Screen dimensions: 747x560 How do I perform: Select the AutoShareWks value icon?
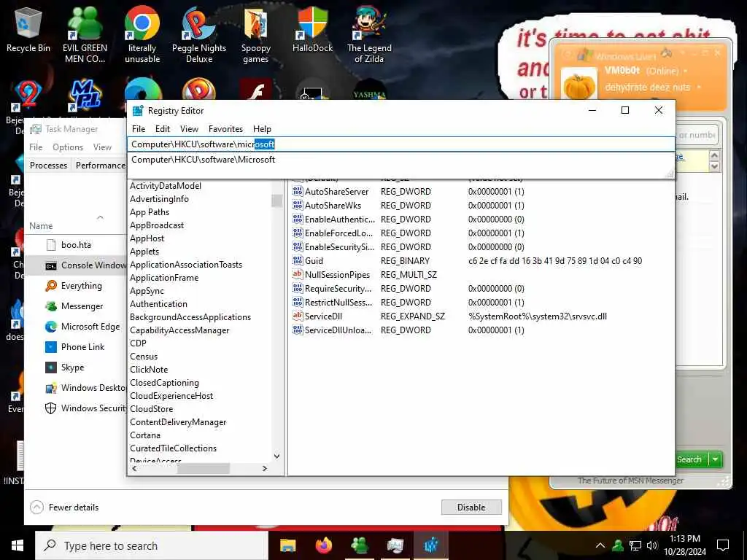tap(298, 205)
